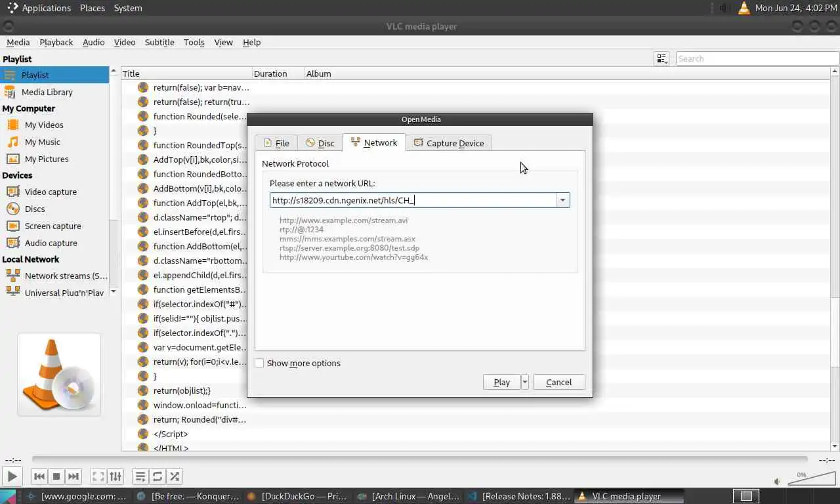This screenshot has height=504, width=840.
Task: Click the playback seek bar
Action: coord(420,459)
